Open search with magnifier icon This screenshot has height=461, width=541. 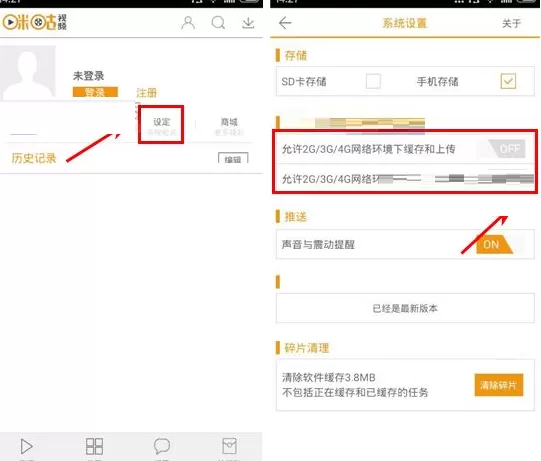click(218, 23)
